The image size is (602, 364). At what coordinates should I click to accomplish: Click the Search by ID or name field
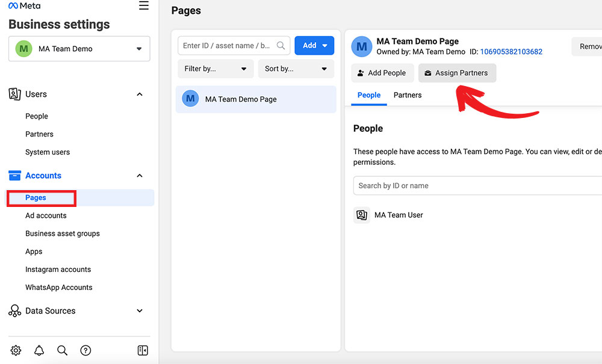[476, 185]
